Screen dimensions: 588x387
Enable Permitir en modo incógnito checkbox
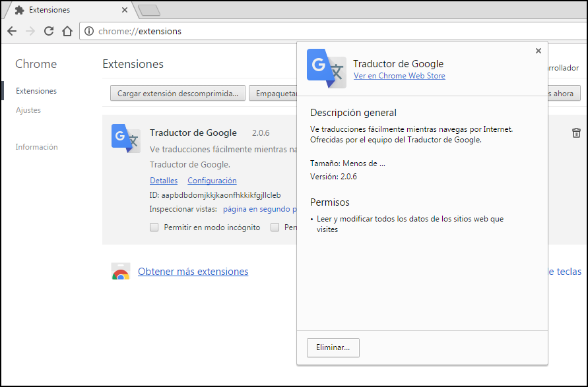[x=154, y=227]
